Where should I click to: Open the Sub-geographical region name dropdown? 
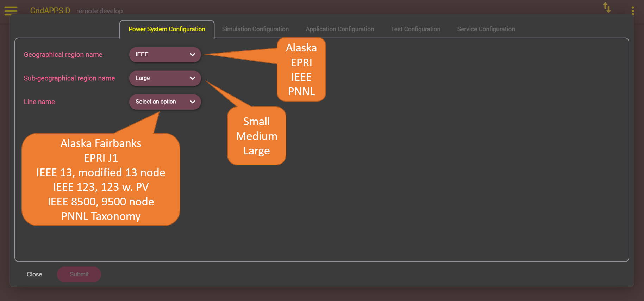165,78
